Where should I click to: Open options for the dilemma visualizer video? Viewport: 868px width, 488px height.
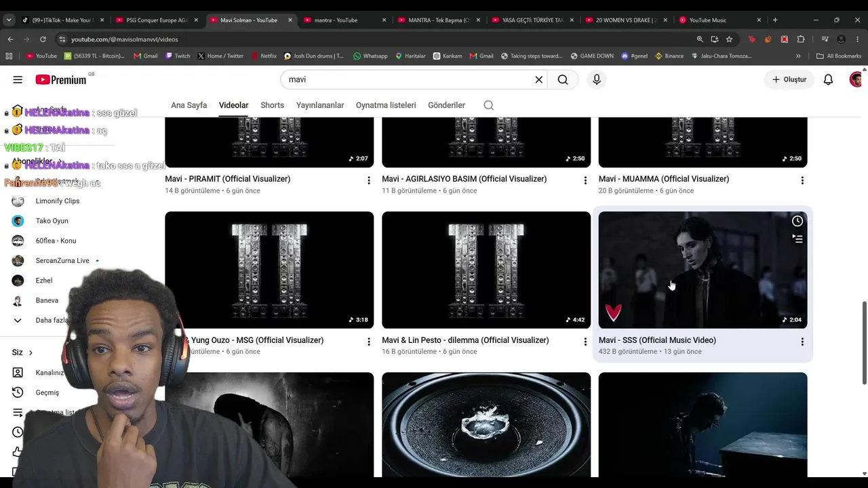coord(585,342)
